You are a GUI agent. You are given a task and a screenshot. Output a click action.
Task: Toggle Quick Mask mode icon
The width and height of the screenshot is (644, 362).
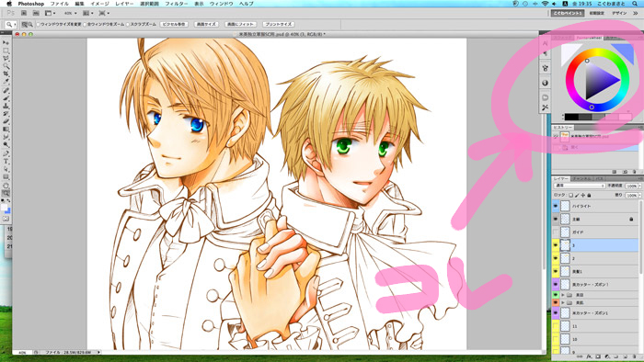[6, 219]
